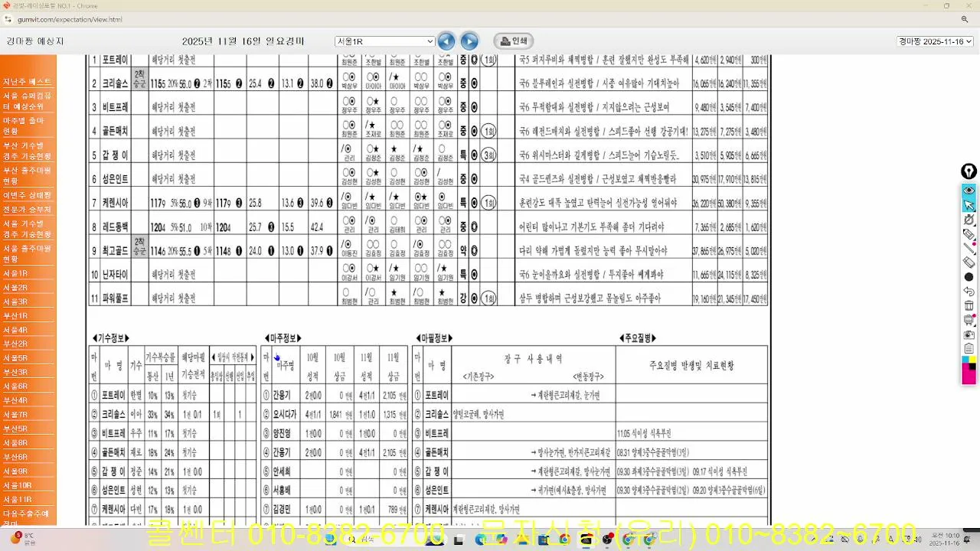Open 부산 출주마별 현황 sidebar link
Image resolution: width=980 pixels, height=551 pixels.
point(28,176)
